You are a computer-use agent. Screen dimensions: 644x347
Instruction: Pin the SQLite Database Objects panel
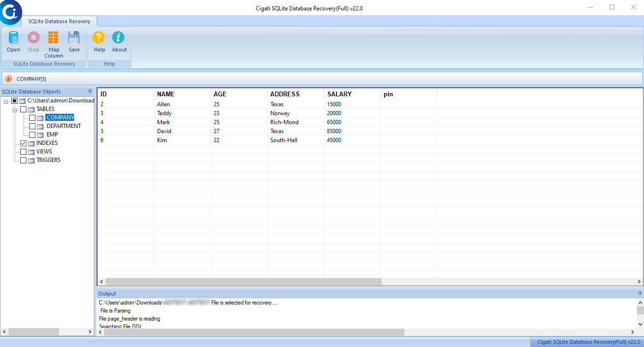90,91
